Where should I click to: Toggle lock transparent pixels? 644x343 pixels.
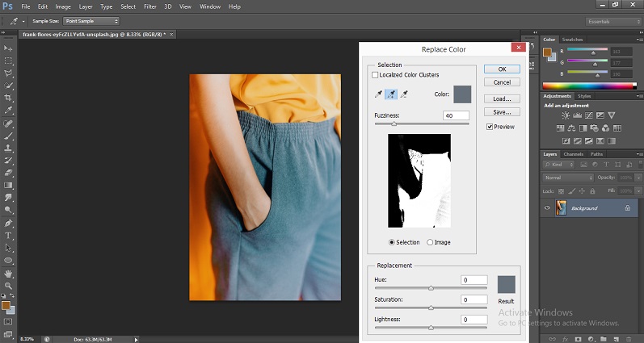point(561,191)
